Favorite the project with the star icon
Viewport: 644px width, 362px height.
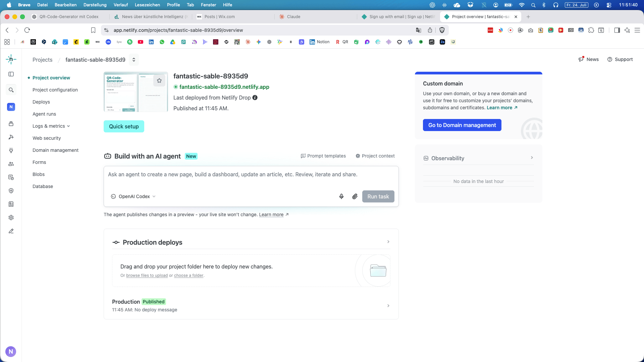[159, 80]
